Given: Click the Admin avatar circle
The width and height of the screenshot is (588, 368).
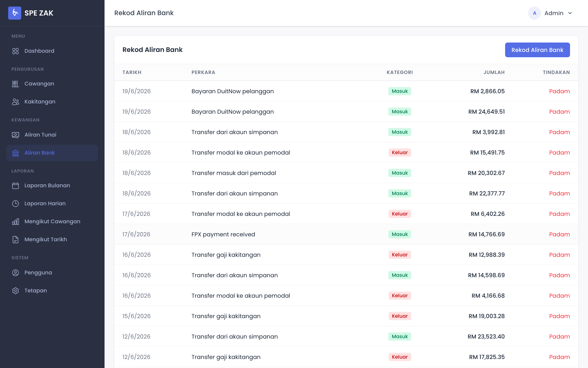Looking at the screenshot, I should coord(534,13).
